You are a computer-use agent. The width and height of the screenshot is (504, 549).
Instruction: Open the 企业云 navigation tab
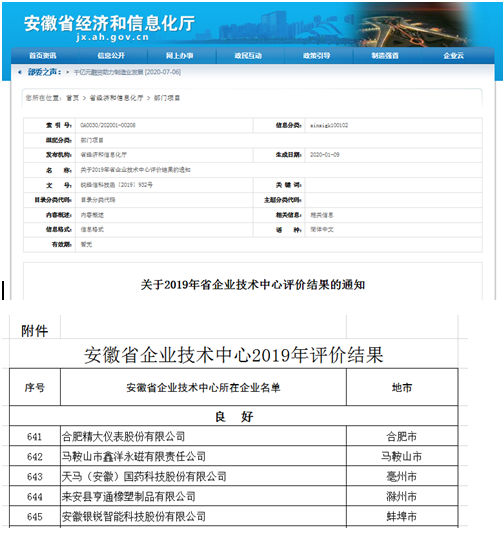454,56
